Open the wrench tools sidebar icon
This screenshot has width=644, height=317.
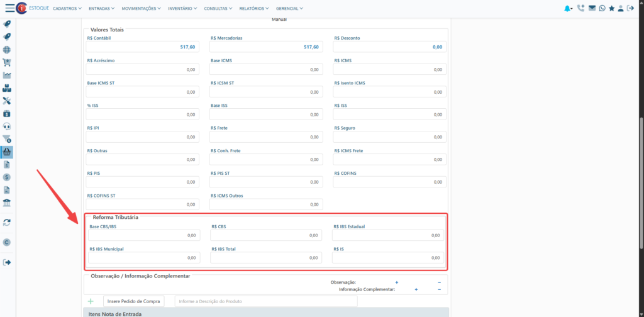[x=6, y=101]
